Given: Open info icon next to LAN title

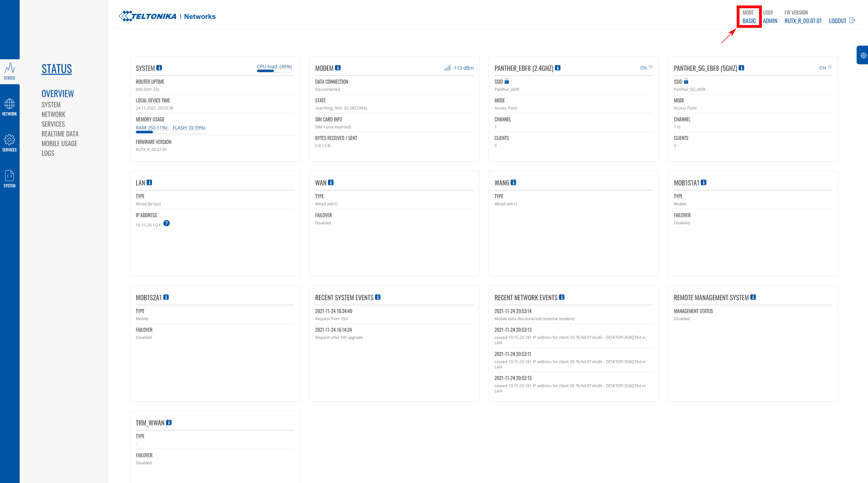Looking at the screenshot, I should 149,182.
